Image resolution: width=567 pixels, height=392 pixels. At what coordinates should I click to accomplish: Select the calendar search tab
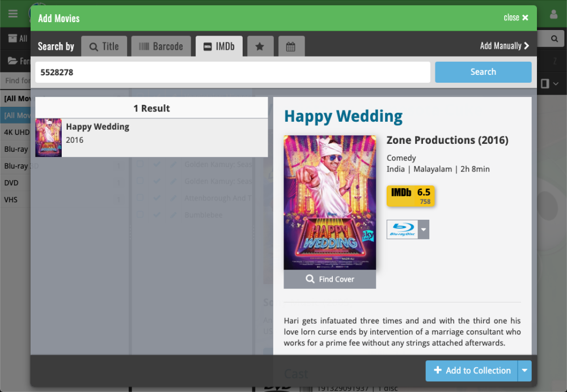291,46
